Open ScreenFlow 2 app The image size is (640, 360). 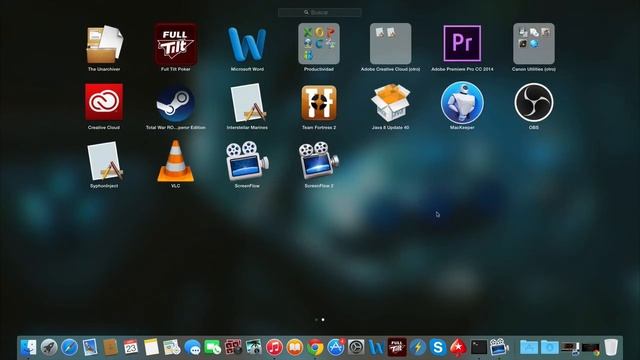point(319,161)
